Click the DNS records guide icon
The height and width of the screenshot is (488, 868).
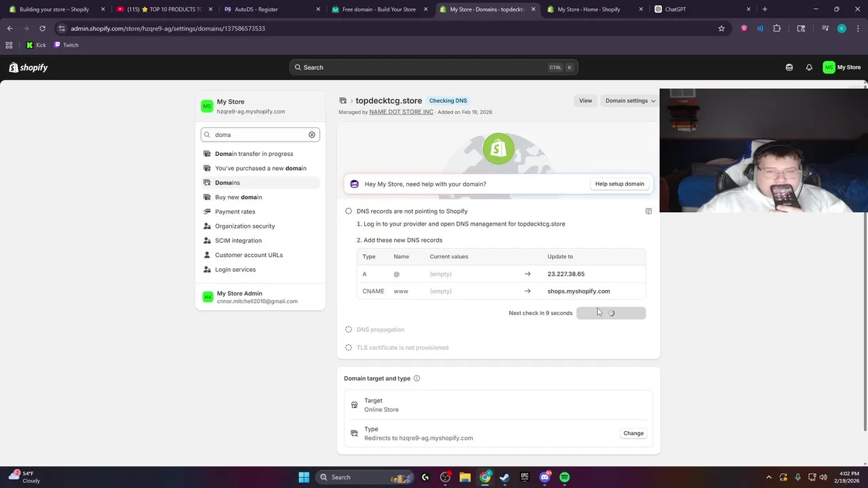click(648, 211)
